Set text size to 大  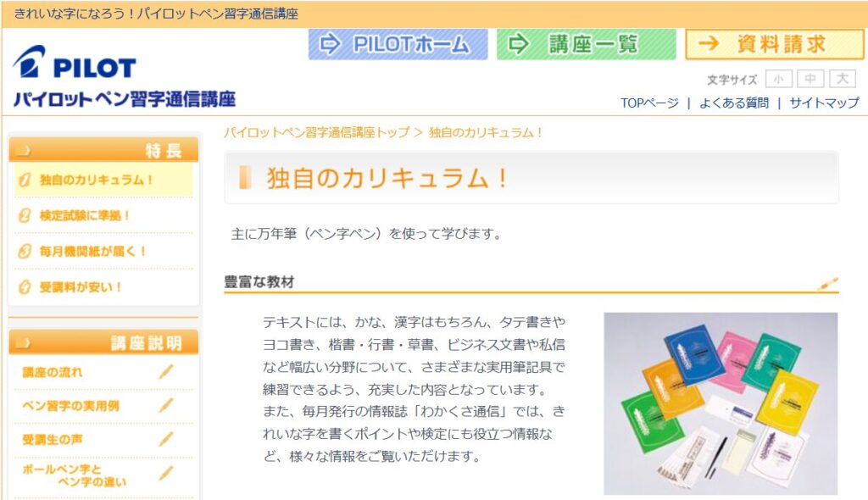coord(842,79)
